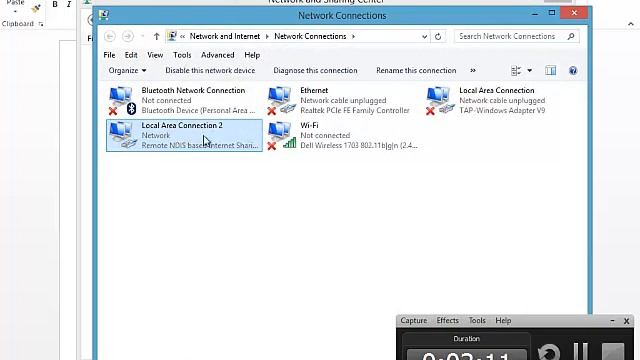Open the Advanced menu

[218, 55]
